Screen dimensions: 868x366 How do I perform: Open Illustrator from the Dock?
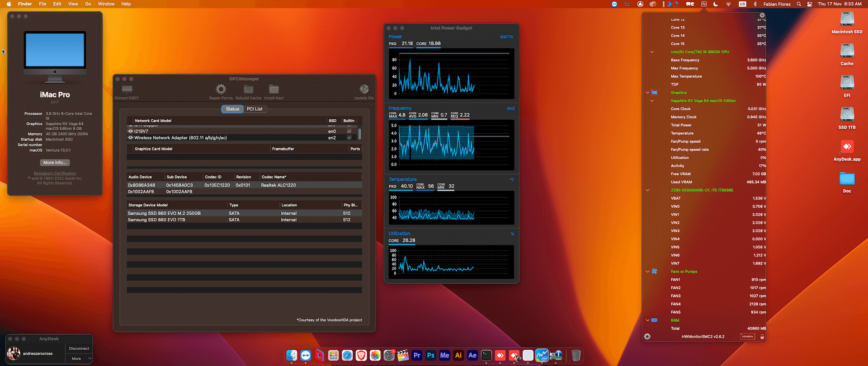tap(458, 356)
